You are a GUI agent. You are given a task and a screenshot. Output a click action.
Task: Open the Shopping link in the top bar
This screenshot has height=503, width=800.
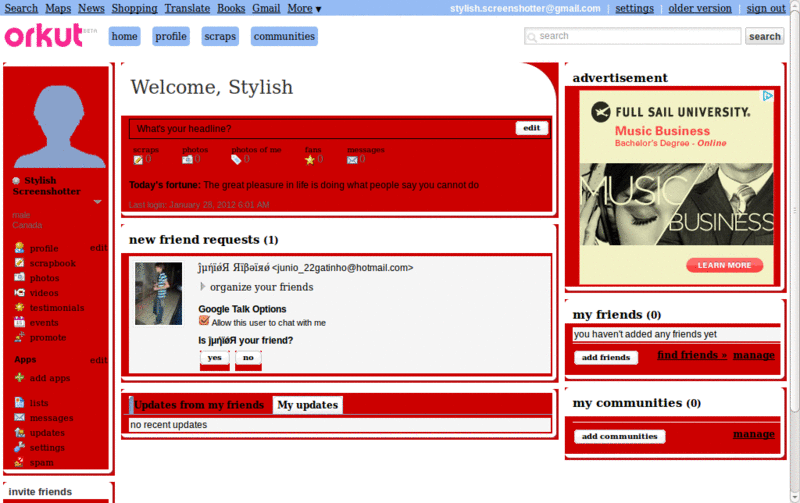(x=134, y=8)
